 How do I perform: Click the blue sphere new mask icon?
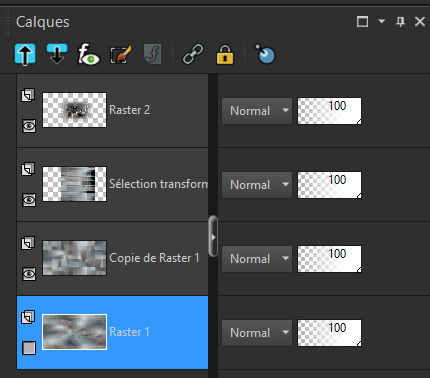[265, 54]
